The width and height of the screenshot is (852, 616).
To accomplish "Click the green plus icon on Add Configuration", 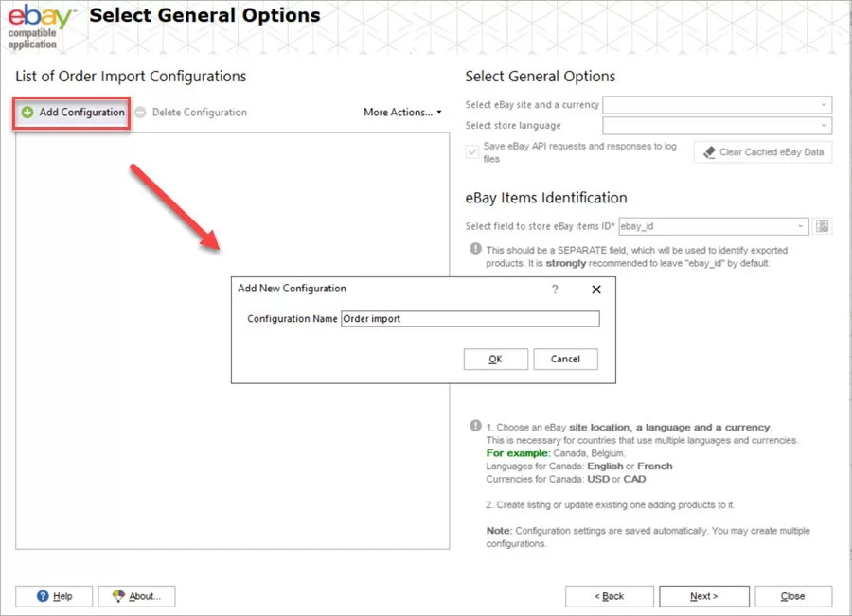I will coord(29,112).
